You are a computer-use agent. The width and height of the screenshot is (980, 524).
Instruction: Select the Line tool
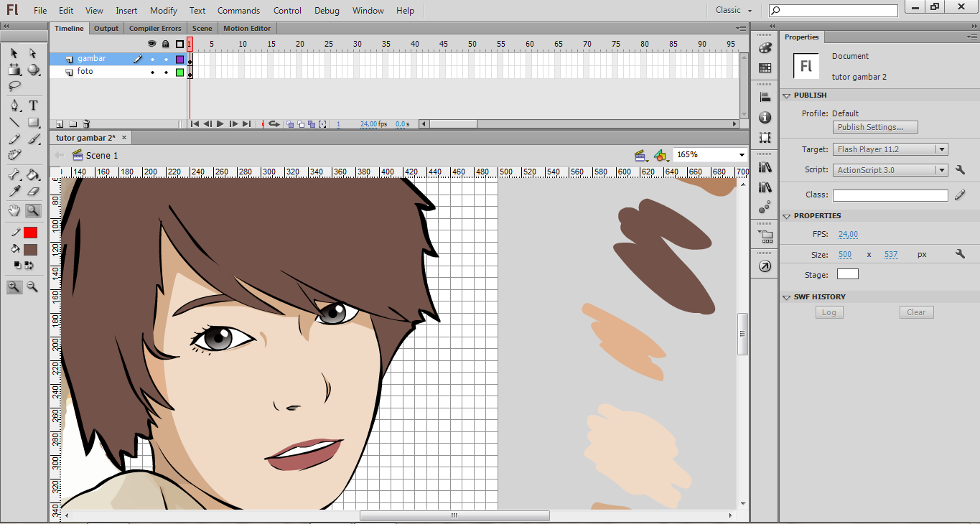[x=14, y=122]
